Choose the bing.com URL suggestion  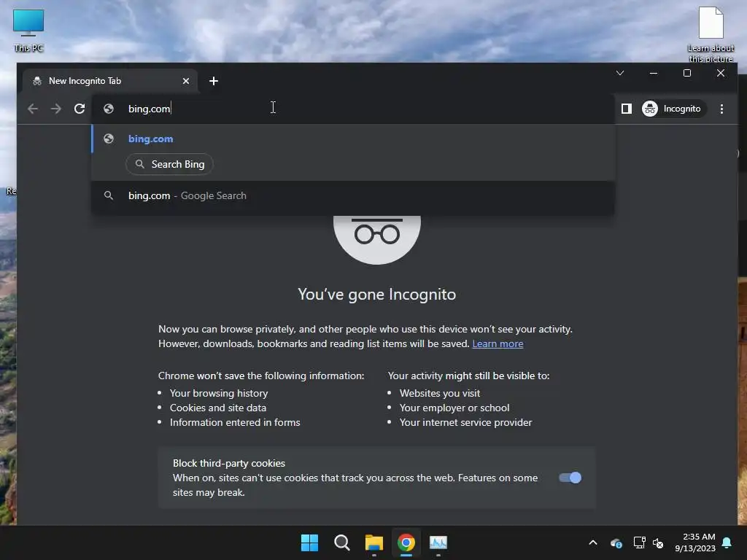tap(352, 139)
